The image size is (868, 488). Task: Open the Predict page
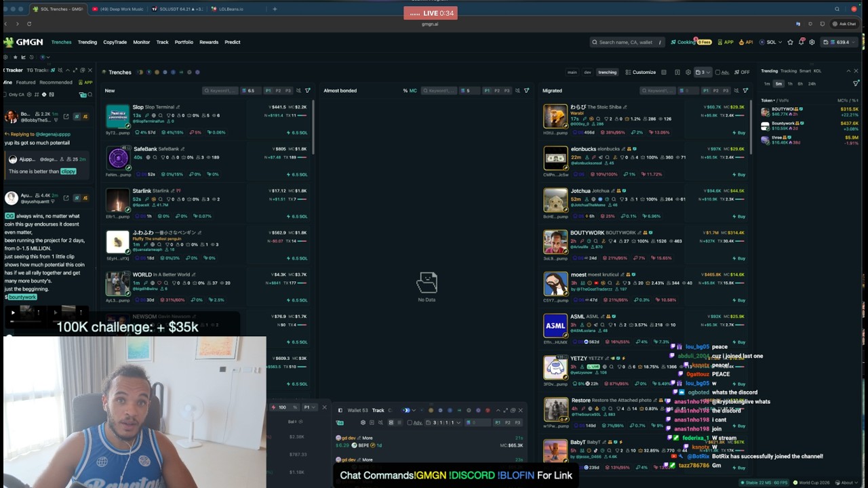(x=232, y=42)
